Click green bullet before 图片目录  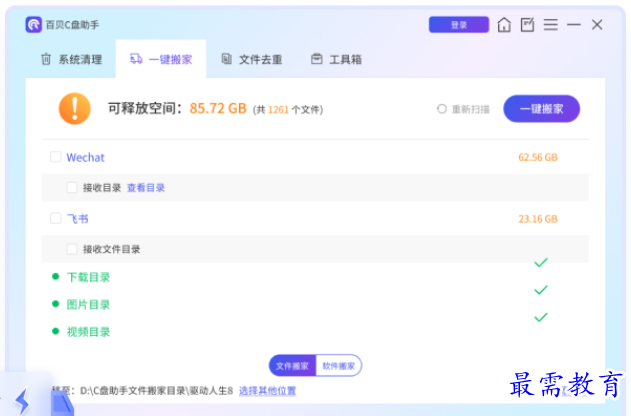click(56, 304)
